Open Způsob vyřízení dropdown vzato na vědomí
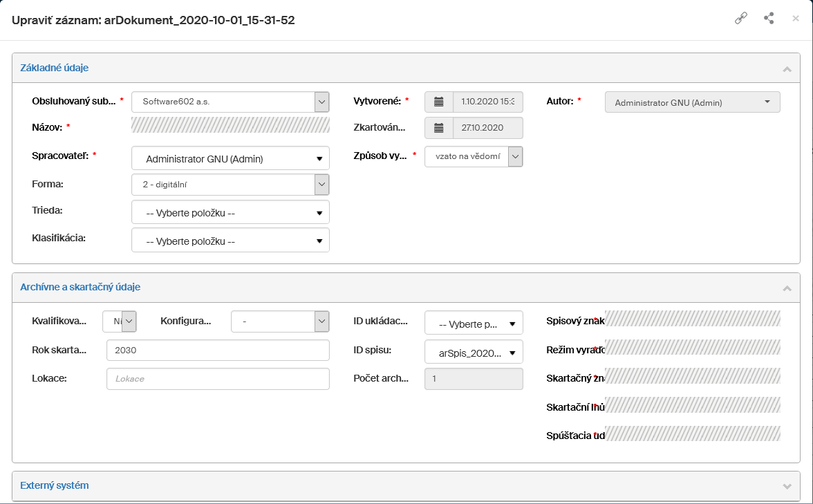 click(474, 157)
